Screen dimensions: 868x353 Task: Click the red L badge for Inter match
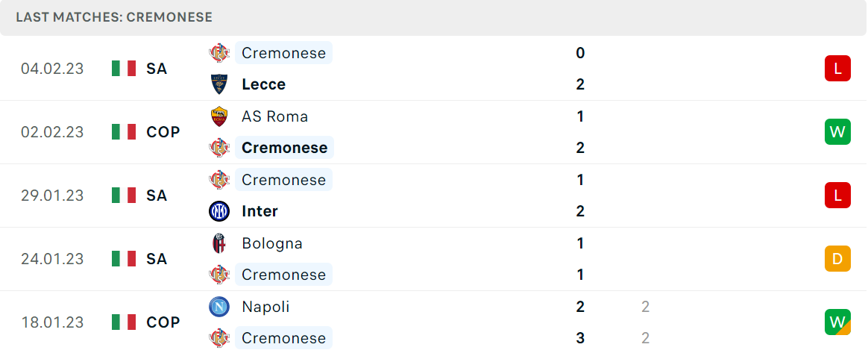click(837, 195)
